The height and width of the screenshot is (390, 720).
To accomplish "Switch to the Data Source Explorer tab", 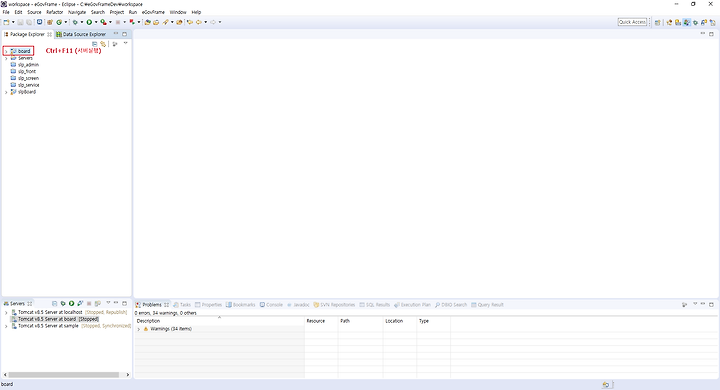I will click(x=81, y=34).
